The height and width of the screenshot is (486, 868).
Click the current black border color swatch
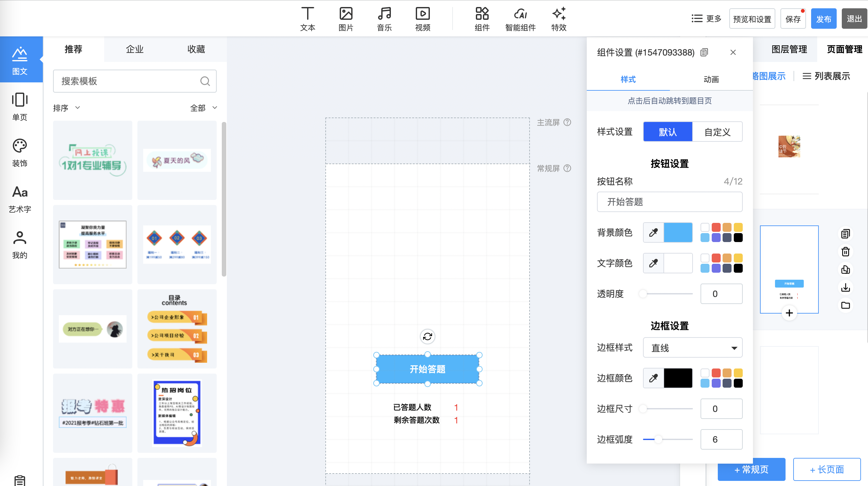[678, 378]
